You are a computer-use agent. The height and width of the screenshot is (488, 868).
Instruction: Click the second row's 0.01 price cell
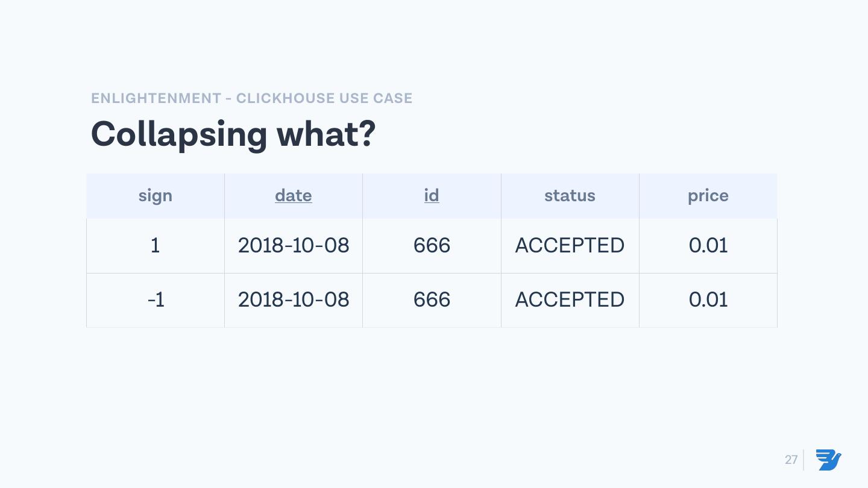pyautogui.click(x=708, y=300)
